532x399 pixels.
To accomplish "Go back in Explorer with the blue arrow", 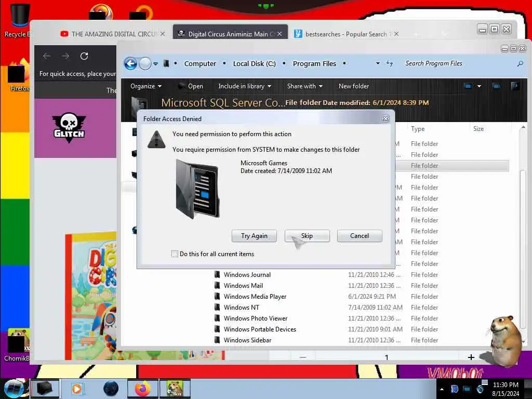I will coord(130,63).
